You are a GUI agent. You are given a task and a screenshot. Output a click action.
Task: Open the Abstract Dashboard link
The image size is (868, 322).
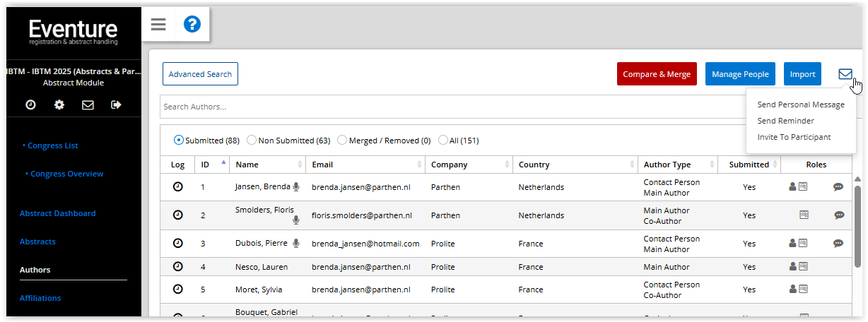click(x=57, y=213)
